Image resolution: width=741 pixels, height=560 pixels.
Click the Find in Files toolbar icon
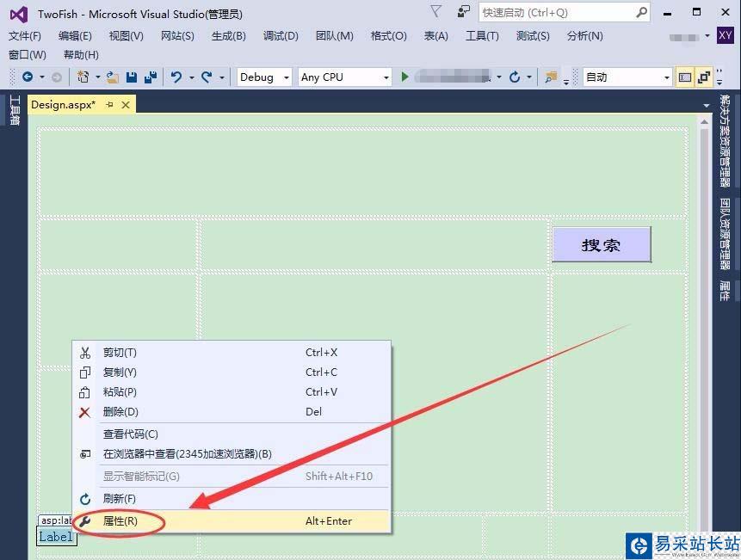(x=551, y=77)
